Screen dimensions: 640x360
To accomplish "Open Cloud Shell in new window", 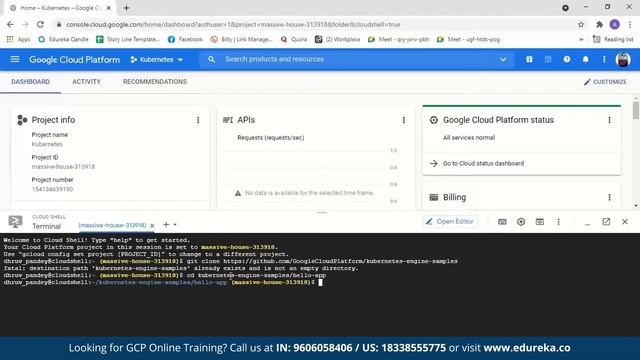I will point(606,222).
